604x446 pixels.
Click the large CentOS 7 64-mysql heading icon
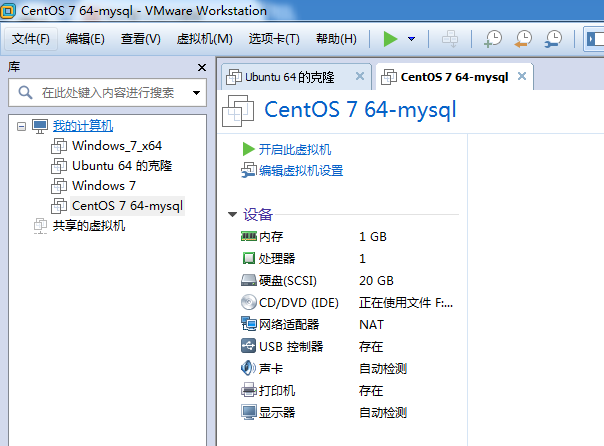tap(238, 111)
